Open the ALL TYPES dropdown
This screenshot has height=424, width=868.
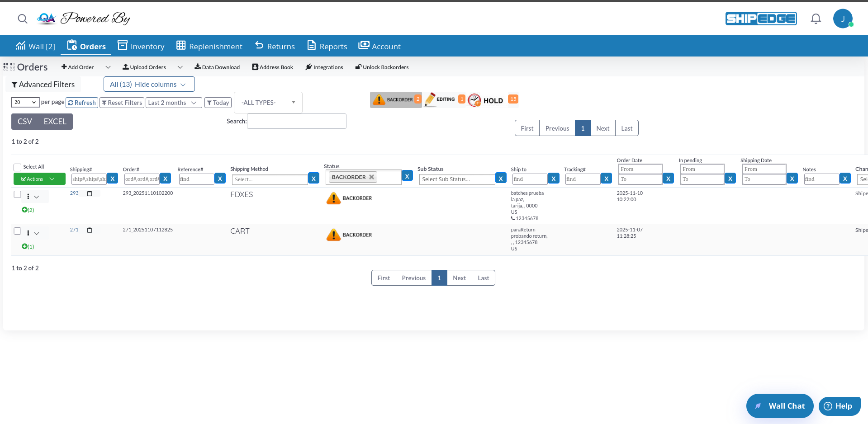click(x=268, y=103)
